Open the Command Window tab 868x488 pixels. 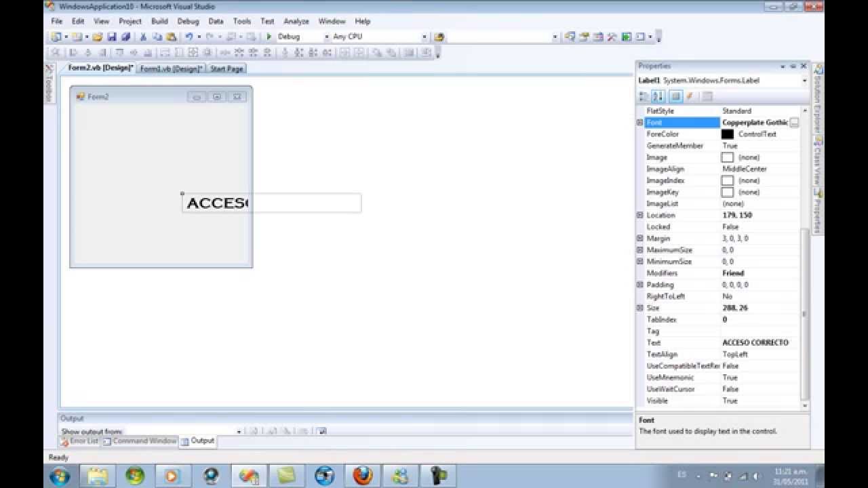[140, 441]
